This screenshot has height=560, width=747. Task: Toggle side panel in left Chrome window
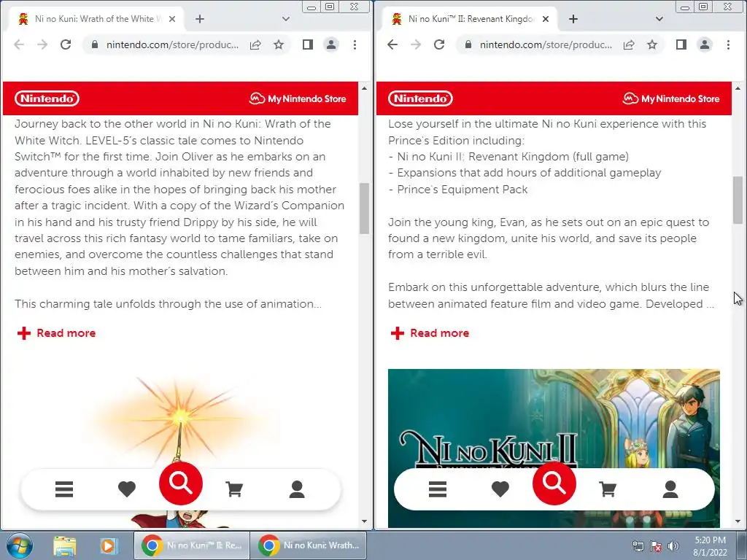click(308, 44)
